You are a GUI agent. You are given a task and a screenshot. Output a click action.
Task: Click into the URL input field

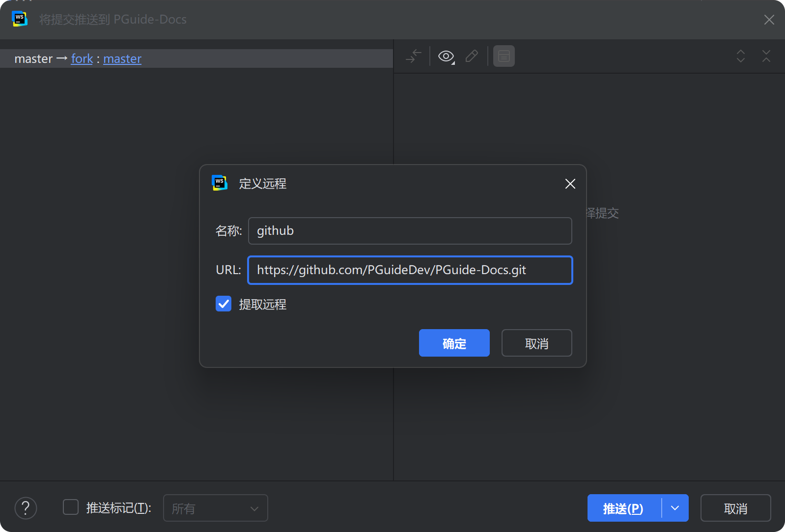point(410,270)
